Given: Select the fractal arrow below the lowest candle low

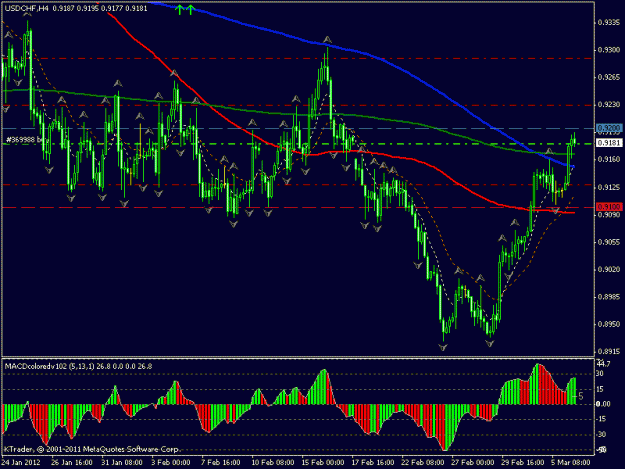Looking at the screenshot, I should (443, 348).
